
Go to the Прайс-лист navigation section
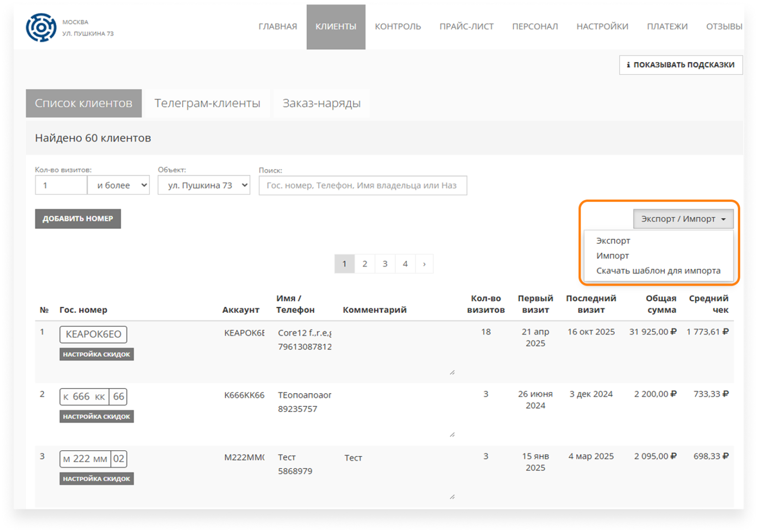coord(466,27)
